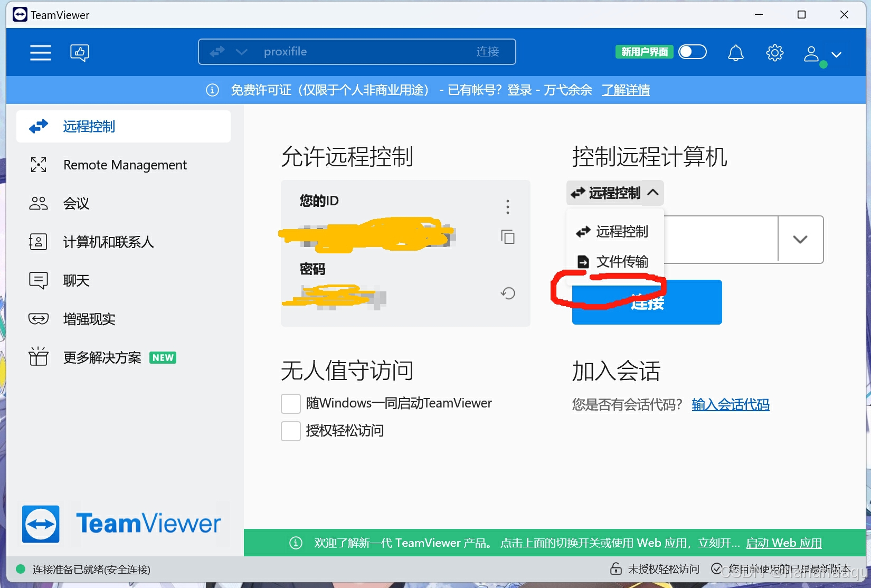871x588 pixels.
Task: Enable 授权轻松访问
Action: coord(290,431)
